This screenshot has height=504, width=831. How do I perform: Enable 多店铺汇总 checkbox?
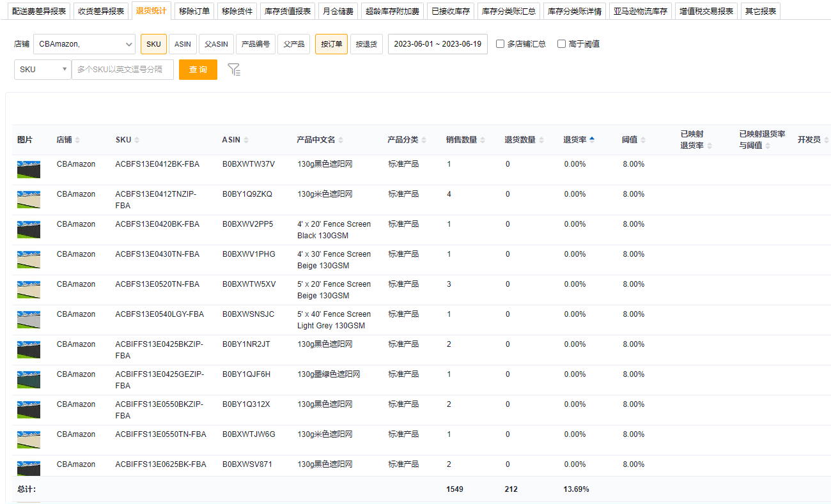click(x=501, y=44)
